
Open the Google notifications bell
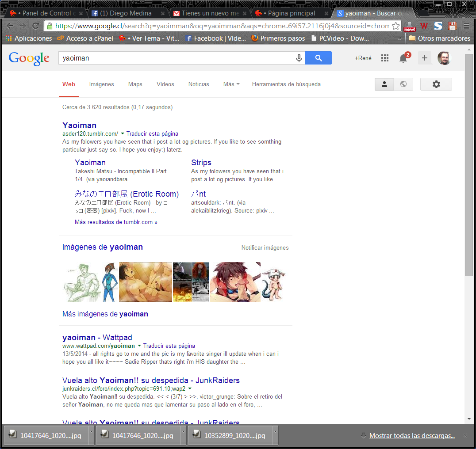[x=403, y=58]
